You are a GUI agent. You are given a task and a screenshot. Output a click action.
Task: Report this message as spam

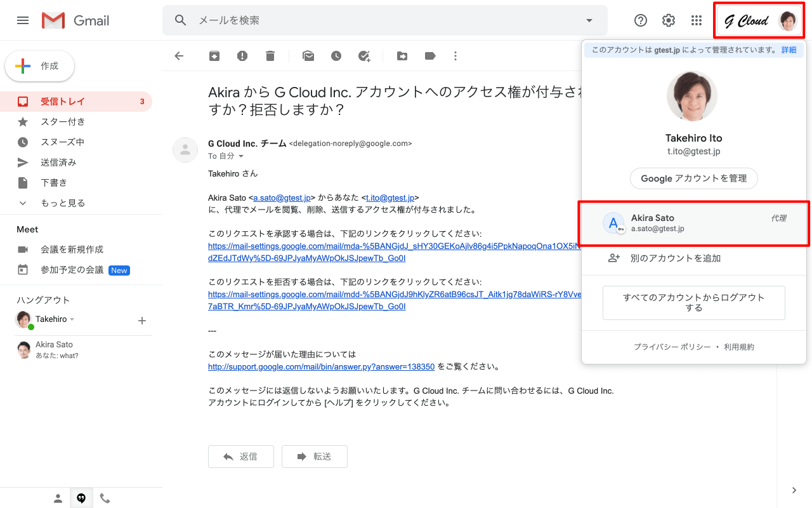pyautogui.click(x=242, y=56)
